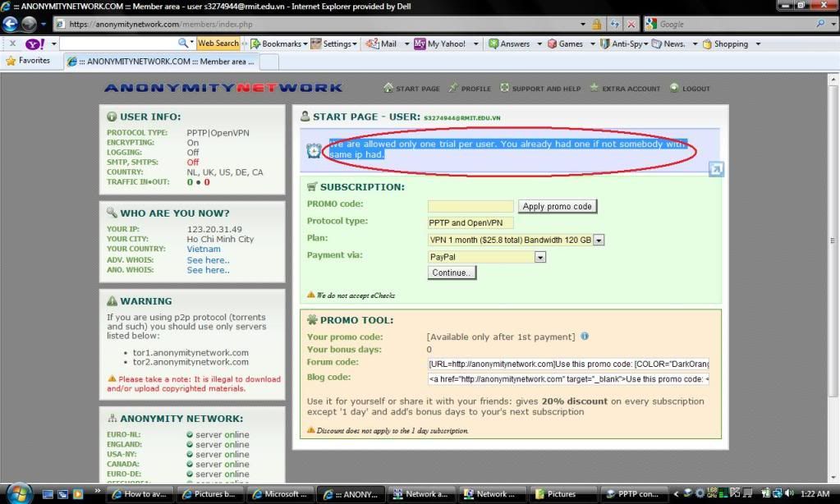The image size is (840, 504).
Task: Click the security lock icon in address bar
Action: pyautogui.click(x=597, y=24)
